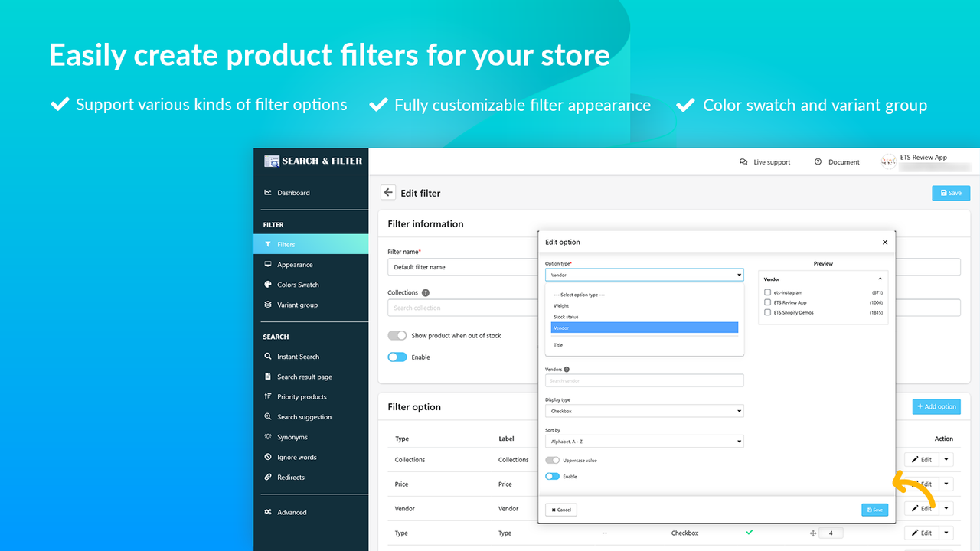Collapse the Vendor preview with its chevron

[x=880, y=279]
